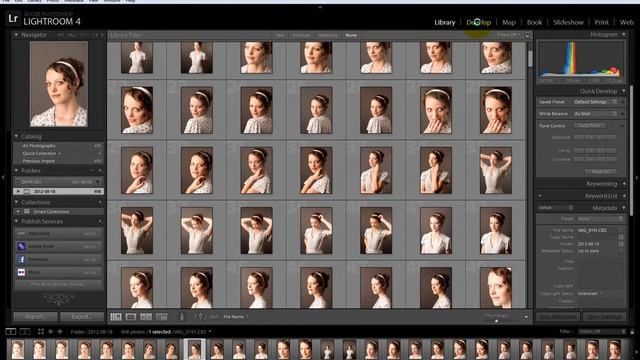Screen dimensions: 640x360
Task: Add folder with plus icon in Folders header
Action: tap(100, 171)
